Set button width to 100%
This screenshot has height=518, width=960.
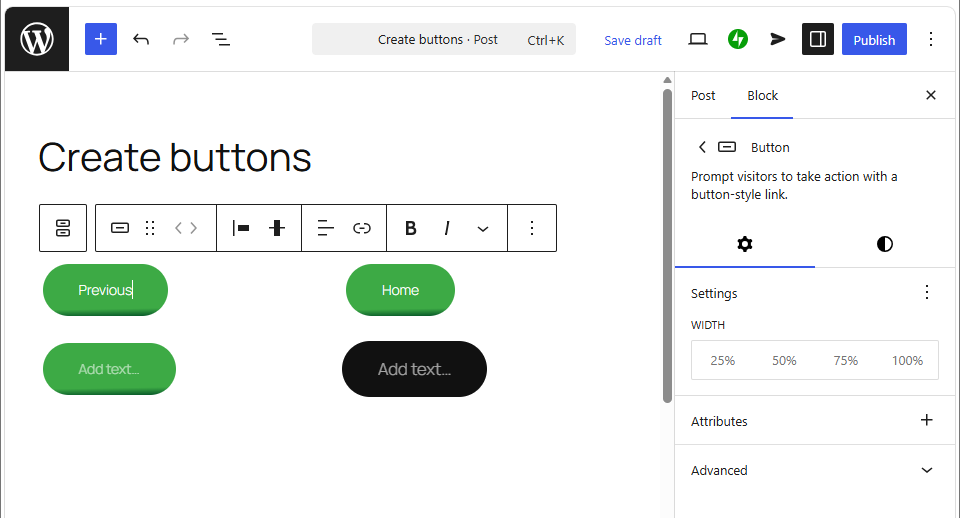coord(907,360)
